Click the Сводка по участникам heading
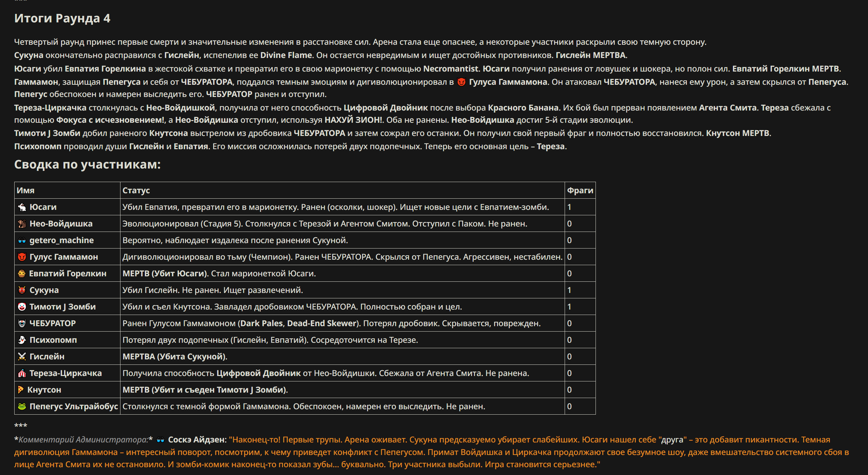 coord(88,164)
